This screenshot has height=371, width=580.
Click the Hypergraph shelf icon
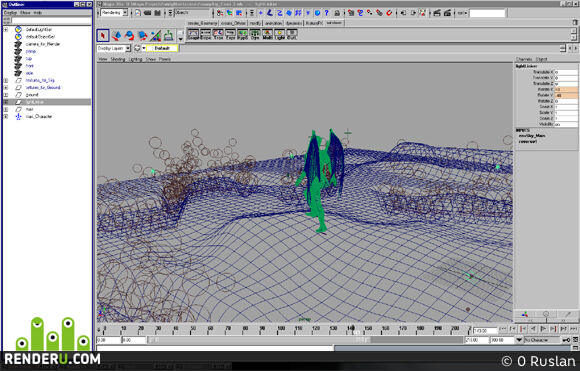(242, 34)
